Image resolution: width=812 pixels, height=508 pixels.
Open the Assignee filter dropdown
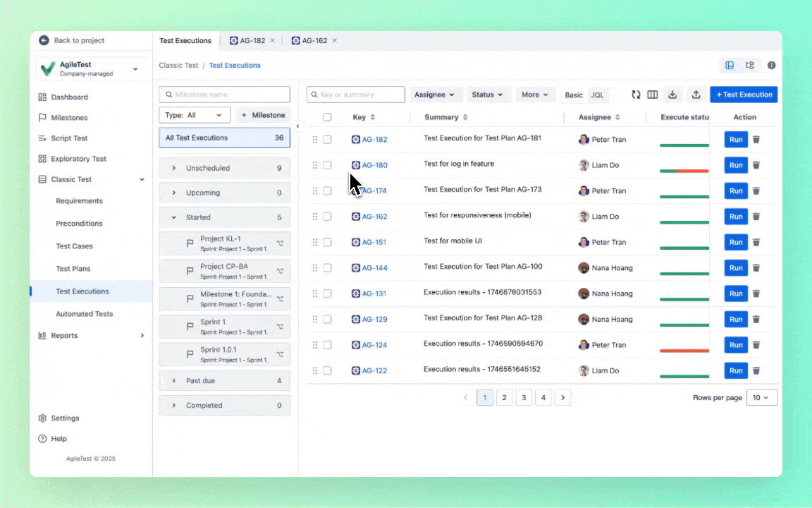tap(434, 95)
